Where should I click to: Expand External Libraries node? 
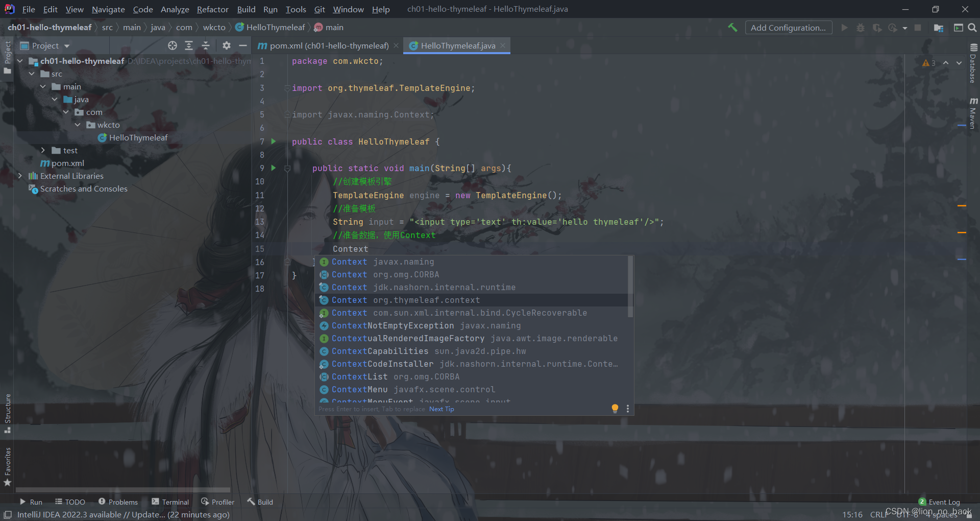click(20, 176)
